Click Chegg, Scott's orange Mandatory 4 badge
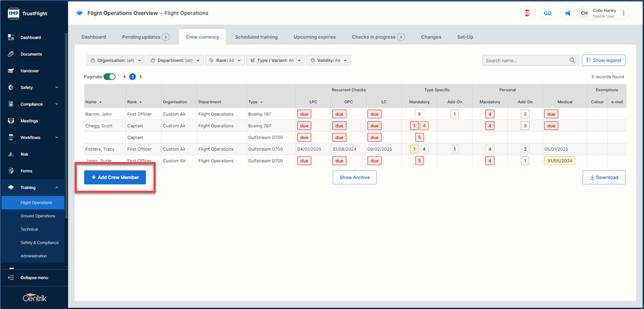Image resolution: width=644 pixels, height=309 pixels. click(424, 126)
